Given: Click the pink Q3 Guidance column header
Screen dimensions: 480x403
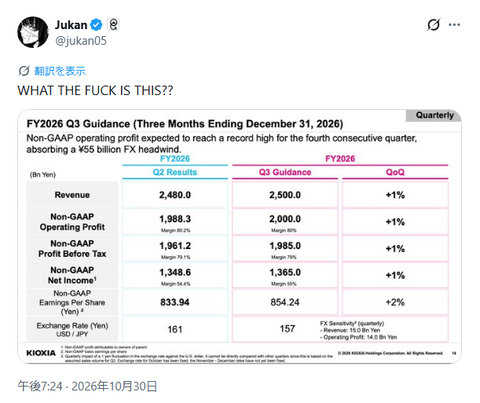Looking at the screenshot, I should click(285, 172).
